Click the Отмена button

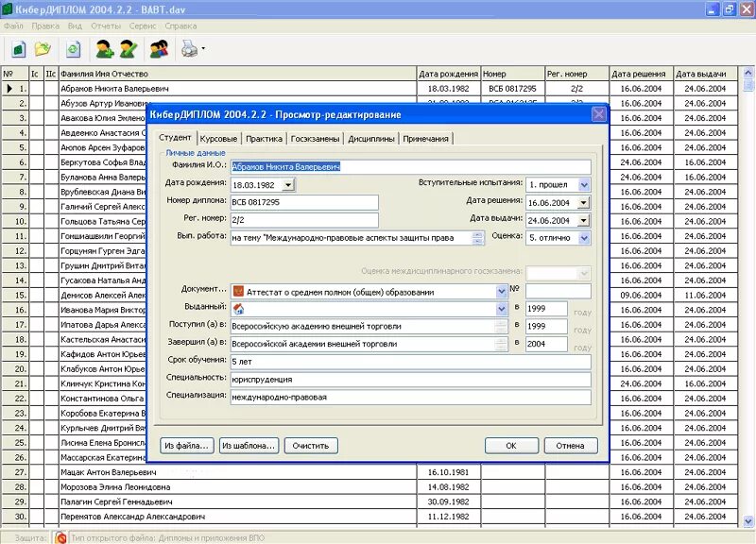click(570, 446)
